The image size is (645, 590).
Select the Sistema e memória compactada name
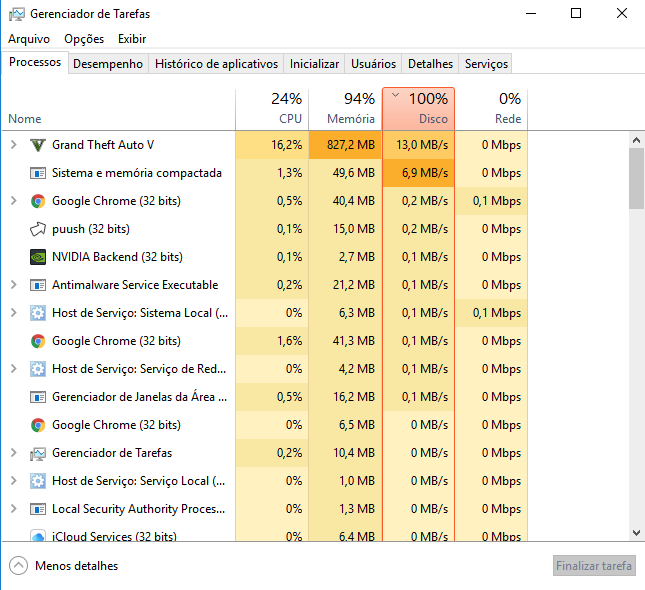tap(137, 173)
